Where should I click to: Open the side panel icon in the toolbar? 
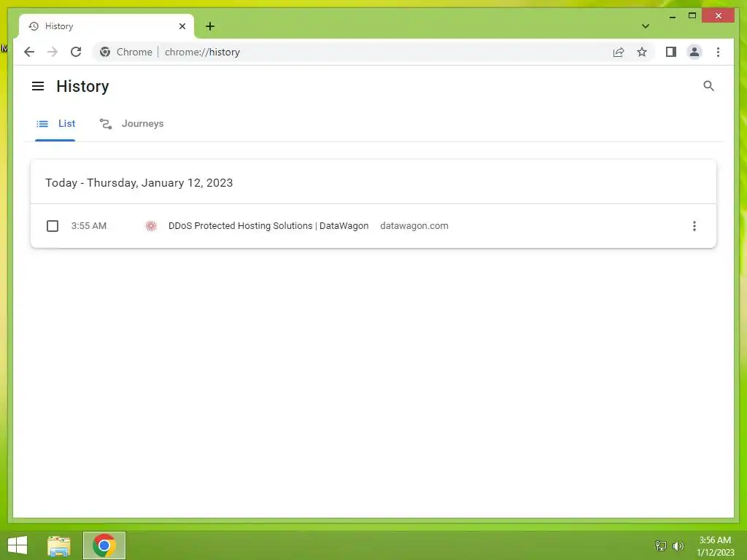tap(671, 52)
